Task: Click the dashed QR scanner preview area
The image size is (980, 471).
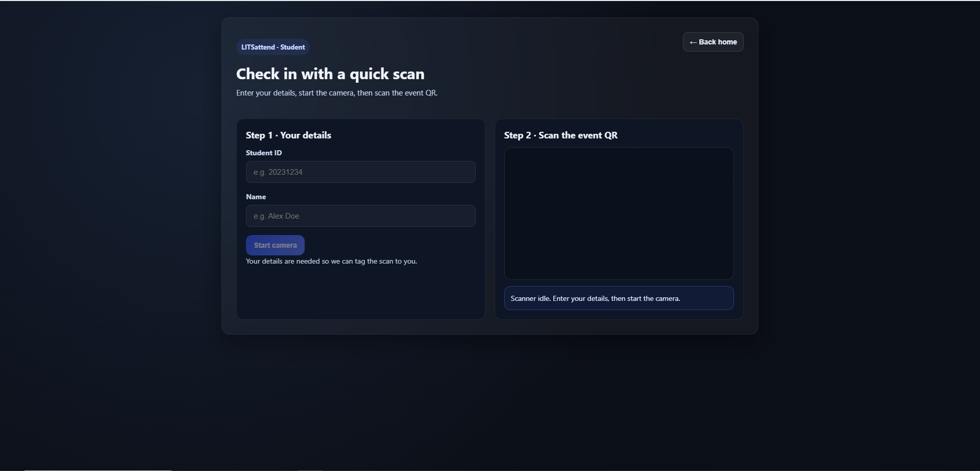Action: tap(619, 214)
